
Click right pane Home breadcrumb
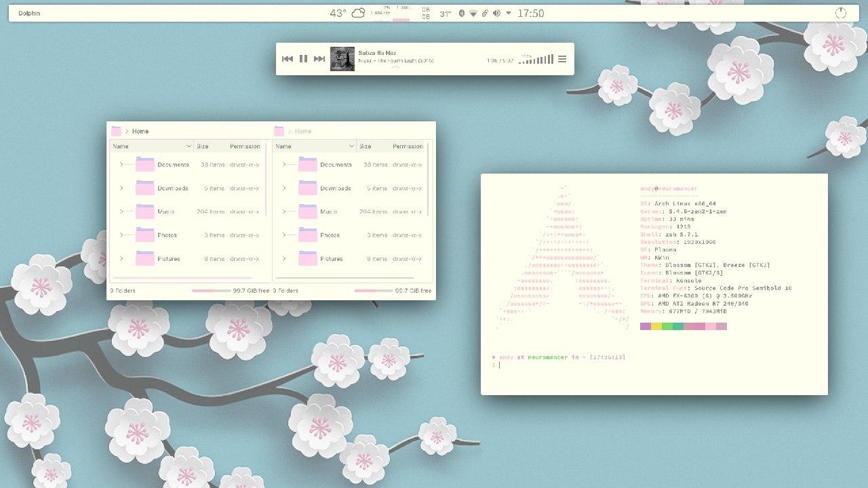303,131
